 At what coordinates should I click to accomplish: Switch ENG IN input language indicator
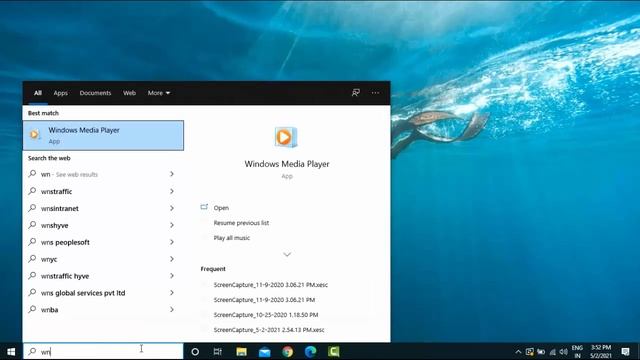pos(577,352)
